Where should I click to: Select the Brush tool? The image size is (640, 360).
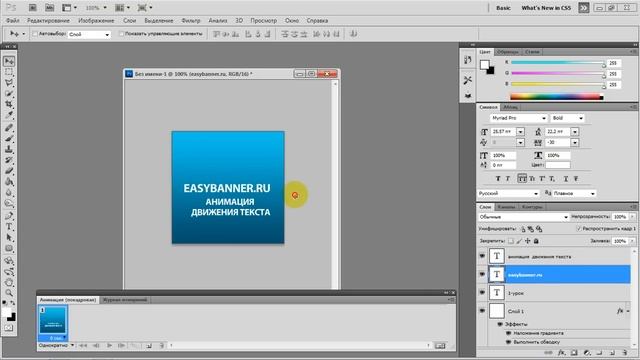(x=9, y=139)
